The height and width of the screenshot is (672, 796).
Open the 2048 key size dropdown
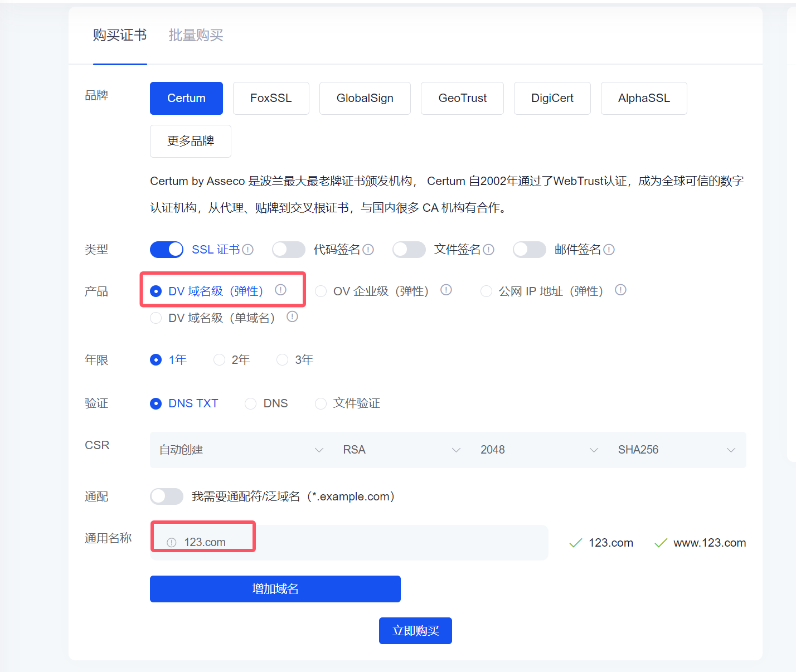(x=540, y=450)
